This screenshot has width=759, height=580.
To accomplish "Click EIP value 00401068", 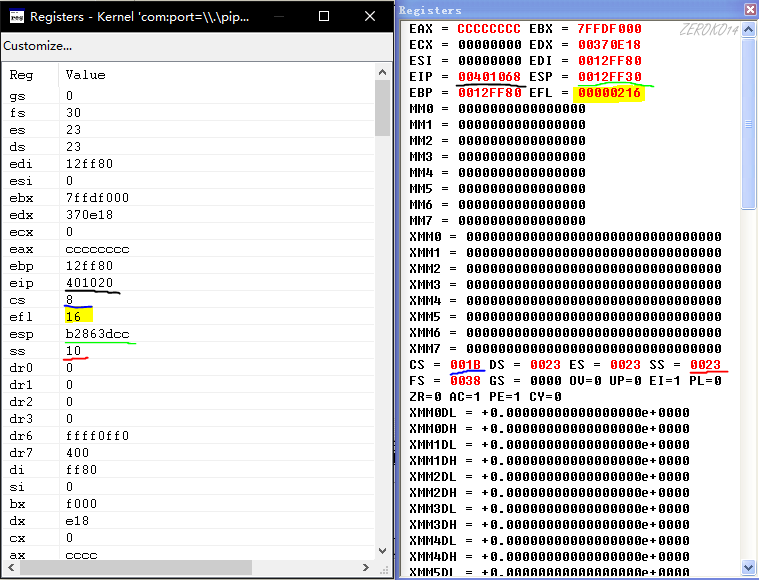I will pyautogui.click(x=489, y=77).
